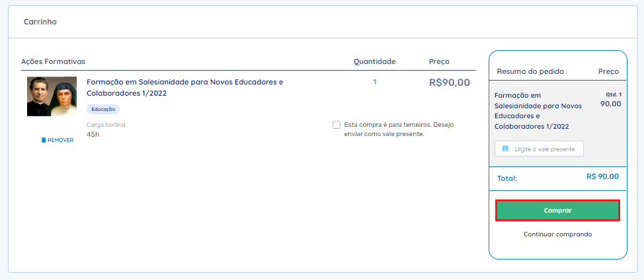Follow the Continuar comprando link
The height and width of the screenshot is (280, 644).
(x=557, y=234)
